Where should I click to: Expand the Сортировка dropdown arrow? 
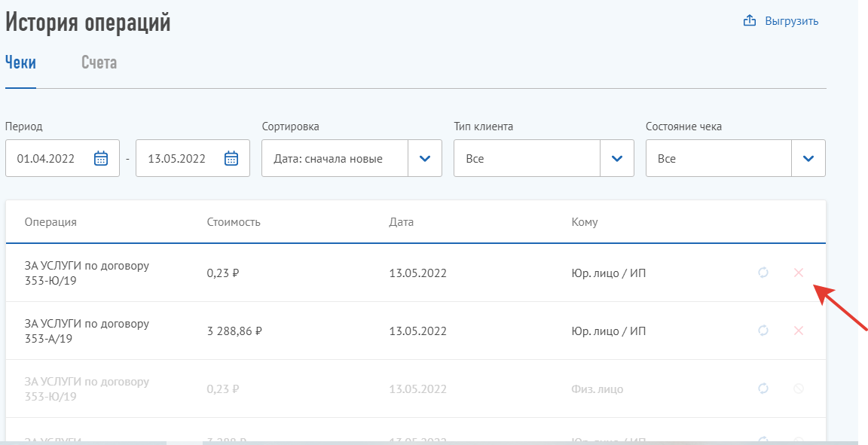[x=425, y=158]
